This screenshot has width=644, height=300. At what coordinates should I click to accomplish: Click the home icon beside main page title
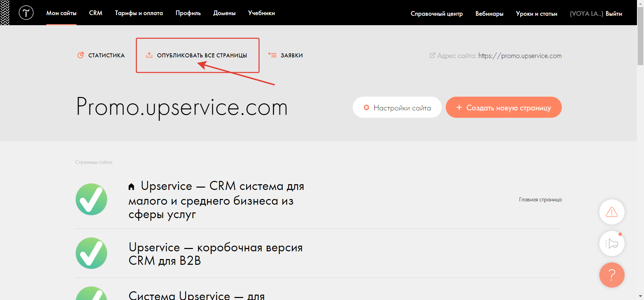pyautogui.click(x=131, y=187)
